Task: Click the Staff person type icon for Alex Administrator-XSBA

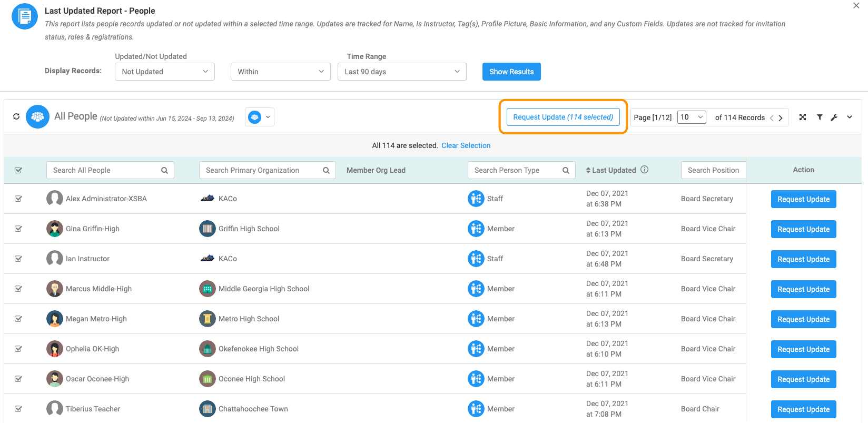Action: pyautogui.click(x=476, y=199)
